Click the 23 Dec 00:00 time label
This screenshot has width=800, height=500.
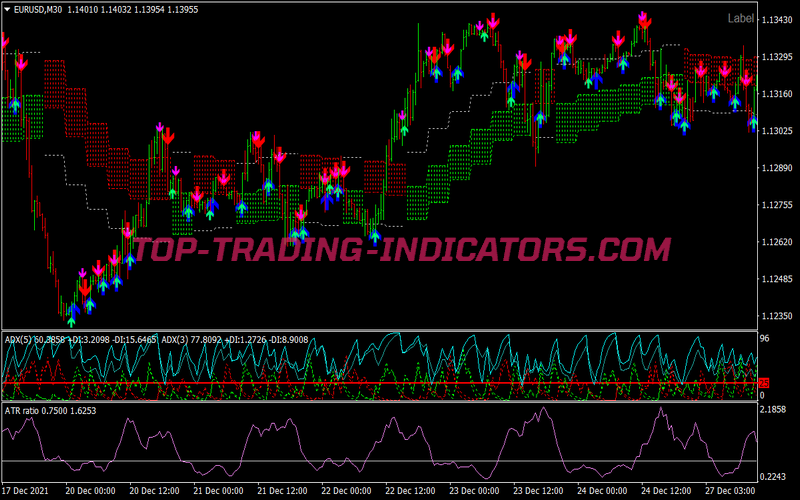point(474,491)
